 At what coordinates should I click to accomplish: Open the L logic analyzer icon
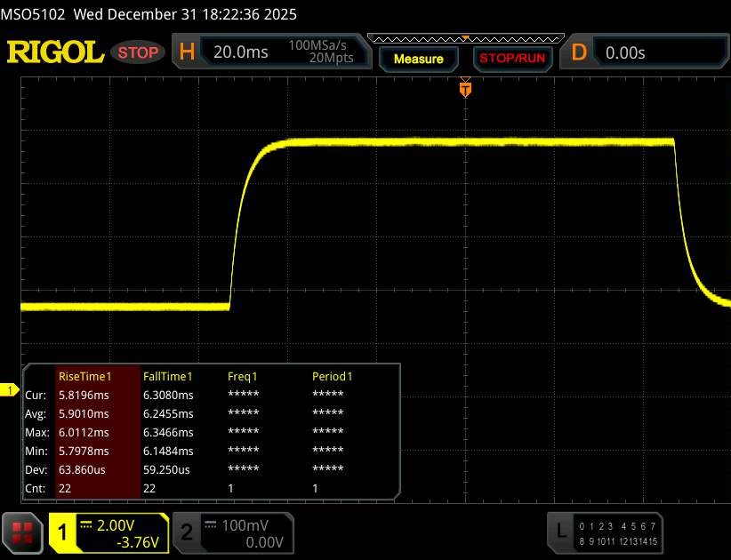pyautogui.click(x=560, y=531)
